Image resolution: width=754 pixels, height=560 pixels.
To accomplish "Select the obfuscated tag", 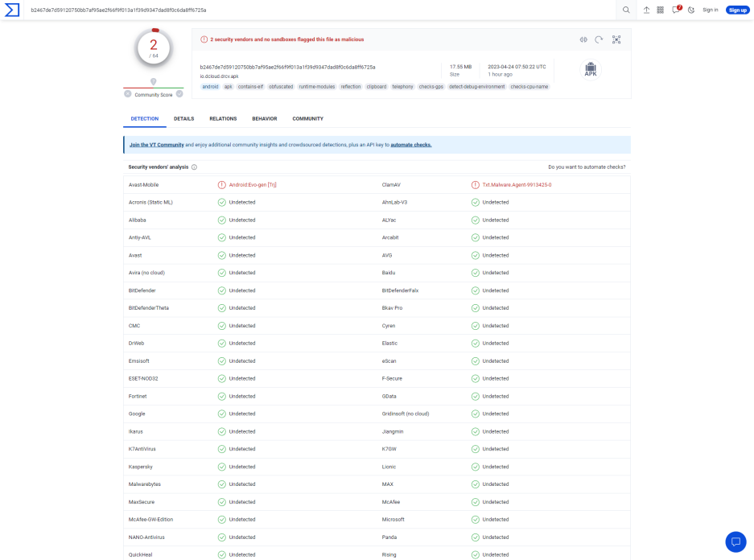I will pyautogui.click(x=281, y=87).
